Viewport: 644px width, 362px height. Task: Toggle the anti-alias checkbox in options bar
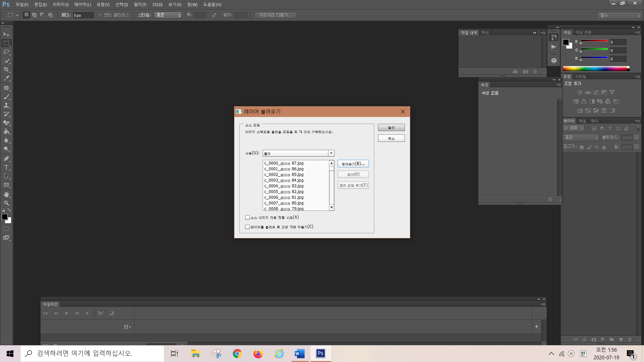(x=100, y=15)
